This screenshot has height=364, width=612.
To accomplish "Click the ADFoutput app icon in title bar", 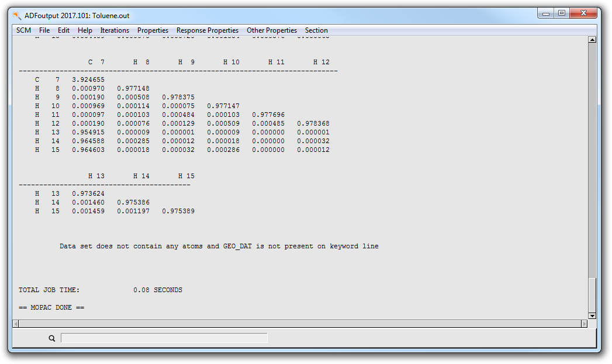I will 17,16.
